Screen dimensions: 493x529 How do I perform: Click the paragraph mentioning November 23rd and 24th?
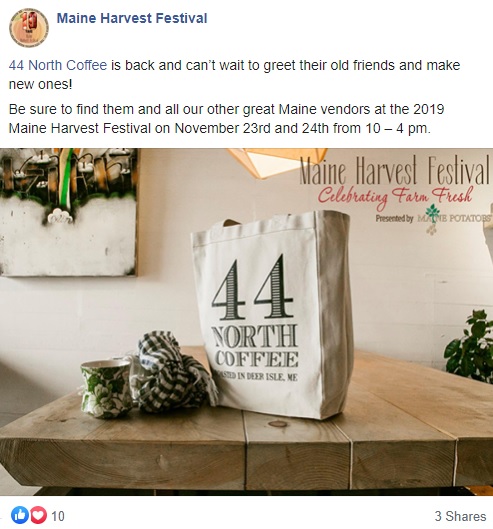226,119
